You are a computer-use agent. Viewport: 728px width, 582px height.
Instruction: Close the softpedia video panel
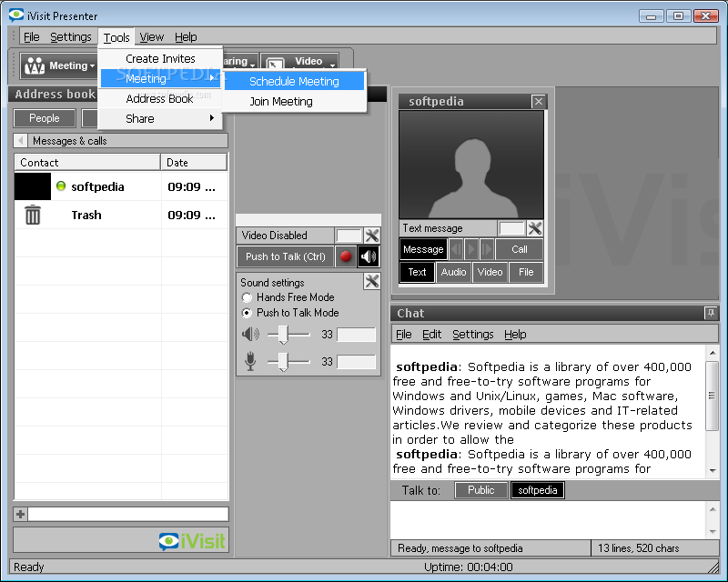[x=538, y=101]
